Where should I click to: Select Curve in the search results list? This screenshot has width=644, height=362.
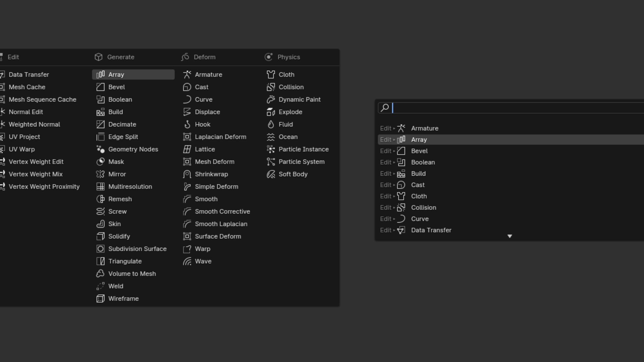coord(511,219)
